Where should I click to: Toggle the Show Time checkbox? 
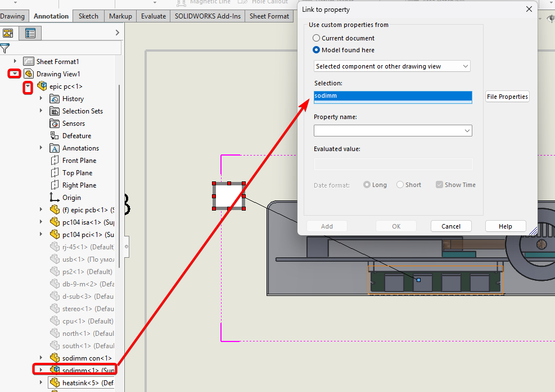click(x=439, y=185)
